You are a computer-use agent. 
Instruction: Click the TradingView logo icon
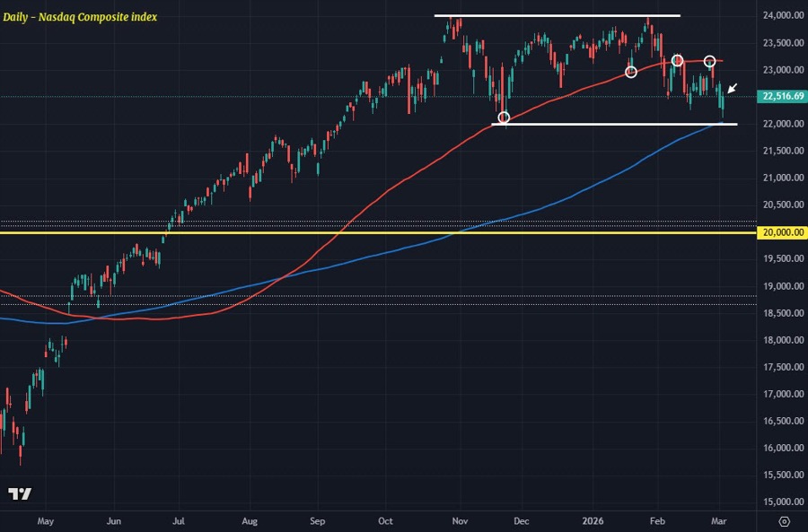pyautogui.click(x=20, y=494)
